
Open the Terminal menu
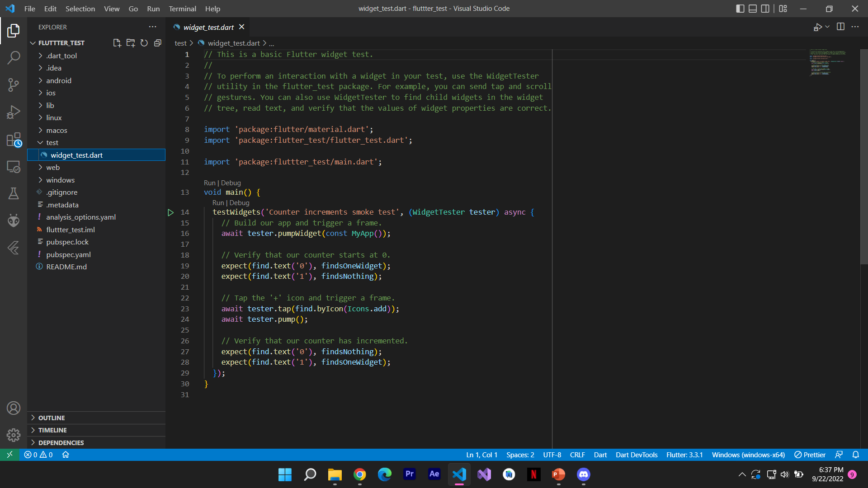point(182,9)
